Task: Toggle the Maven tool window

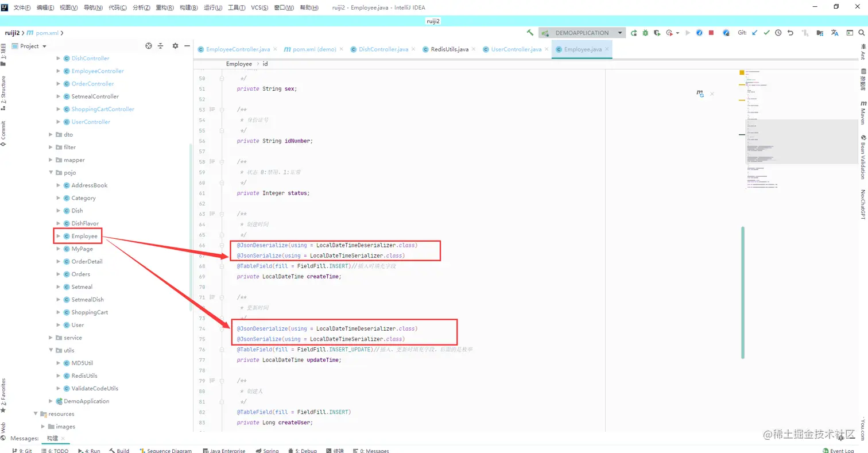Action: point(863,113)
